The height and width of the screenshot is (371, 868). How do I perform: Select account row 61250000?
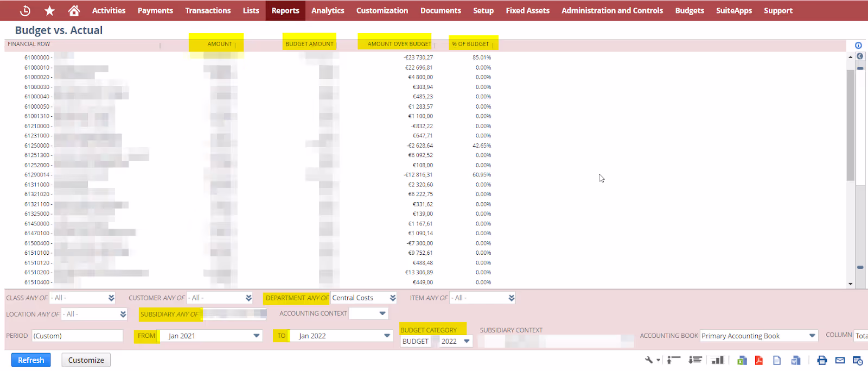click(x=38, y=146)
